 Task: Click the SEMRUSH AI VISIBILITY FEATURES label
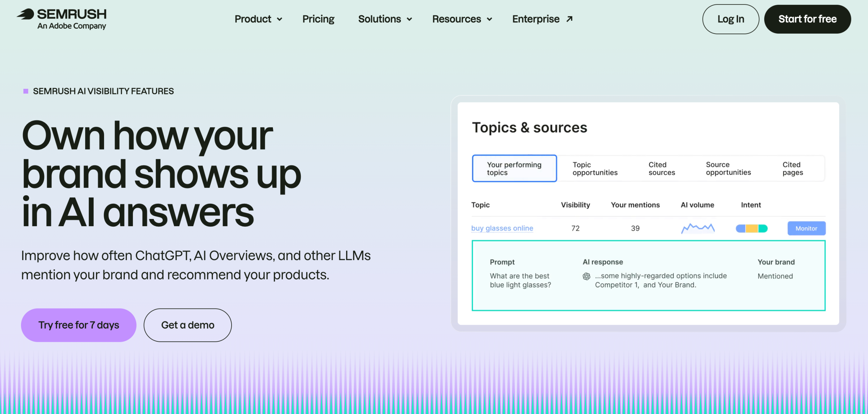click(x=103, y=91)
